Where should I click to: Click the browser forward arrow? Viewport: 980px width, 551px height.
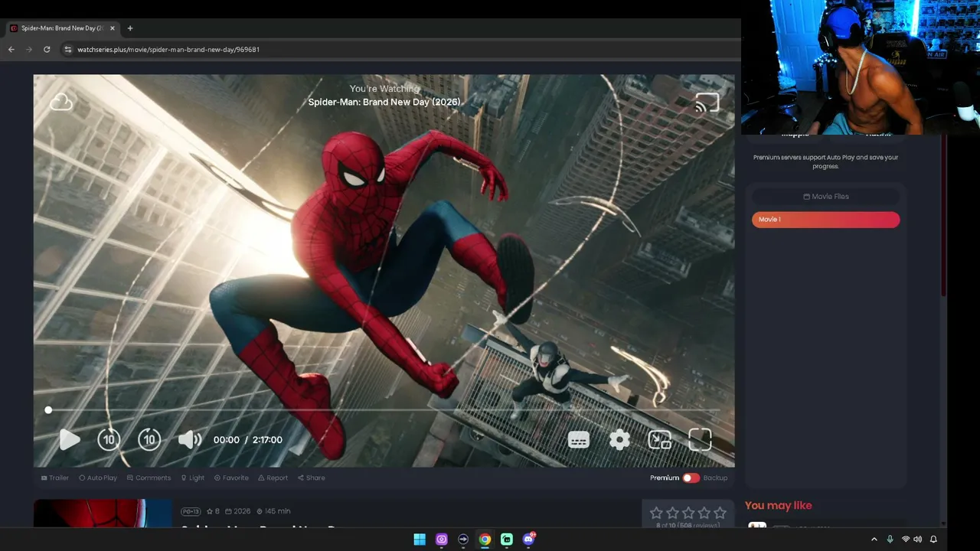point(29,50)
